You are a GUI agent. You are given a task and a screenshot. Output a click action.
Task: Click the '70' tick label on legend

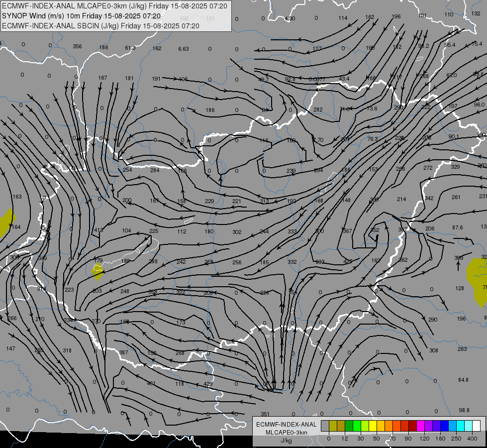[392, 439]
